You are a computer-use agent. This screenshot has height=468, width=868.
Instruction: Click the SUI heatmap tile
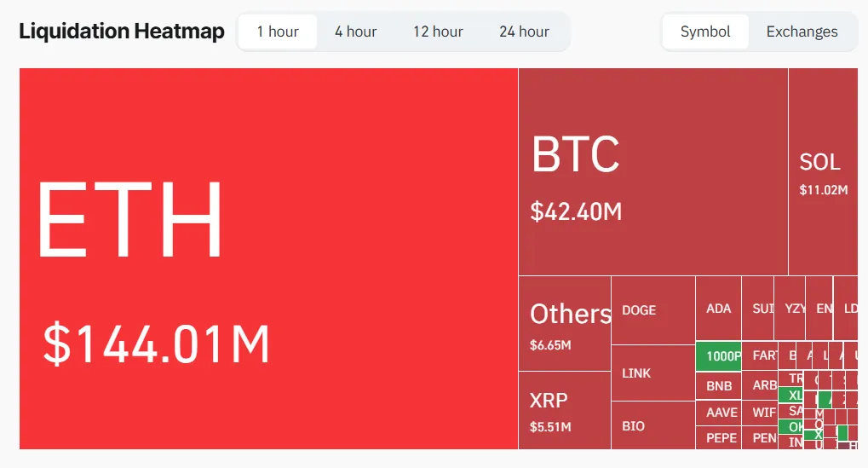(x=758, y=308)
